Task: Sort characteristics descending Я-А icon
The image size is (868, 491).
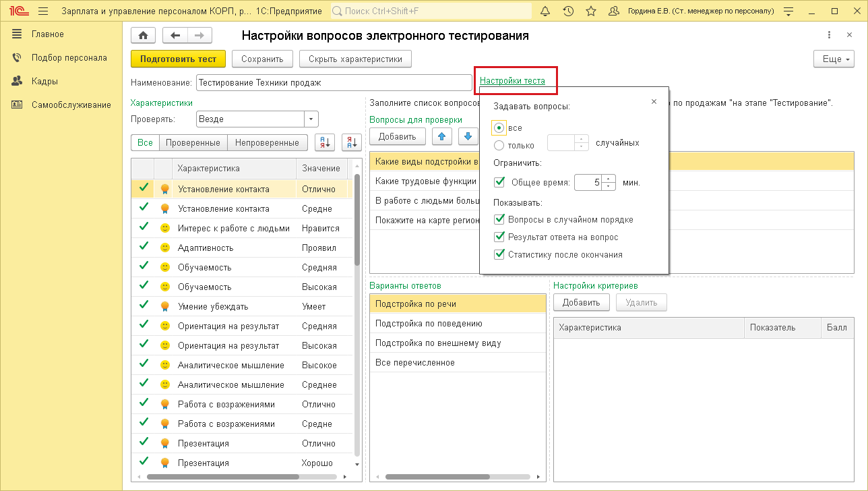Action: pyautogui.click(x=352, y=142)
